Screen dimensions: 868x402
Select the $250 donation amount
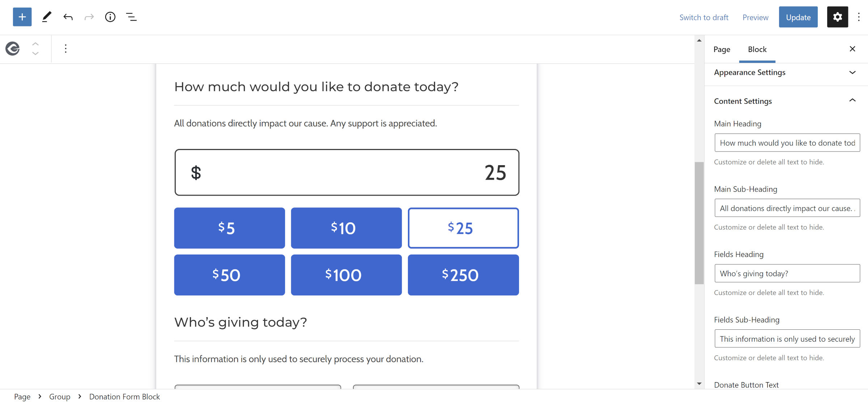point(463,275)
